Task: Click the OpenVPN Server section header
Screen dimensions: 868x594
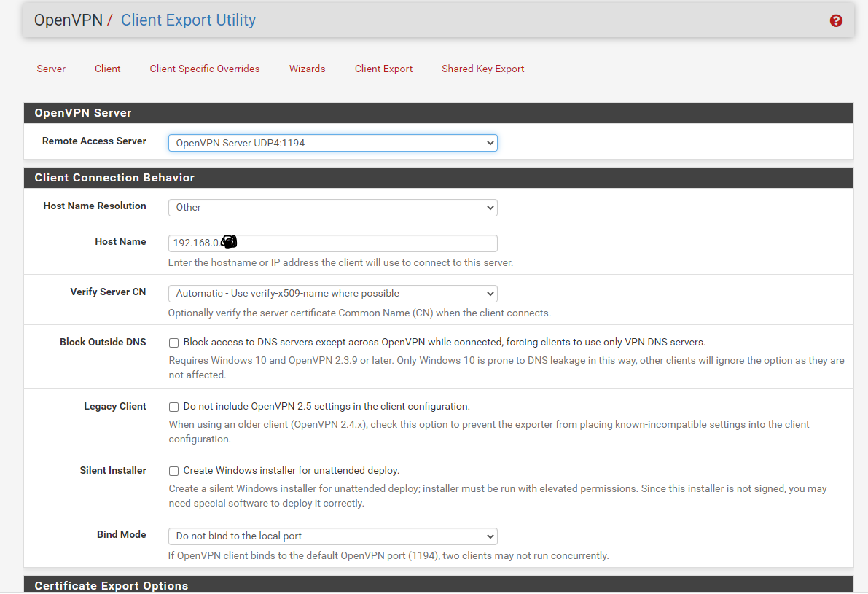Action: (x=439, y=113)
